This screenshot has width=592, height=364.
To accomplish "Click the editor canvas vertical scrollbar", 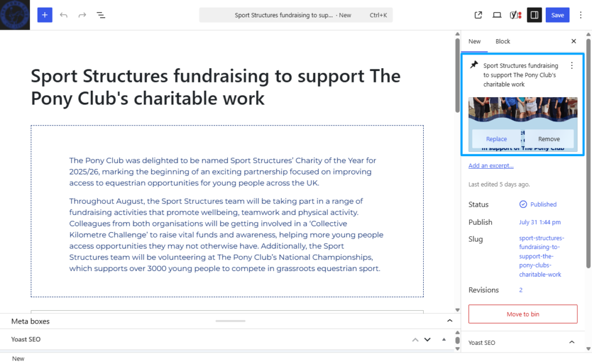I will [x=458, y=76].
